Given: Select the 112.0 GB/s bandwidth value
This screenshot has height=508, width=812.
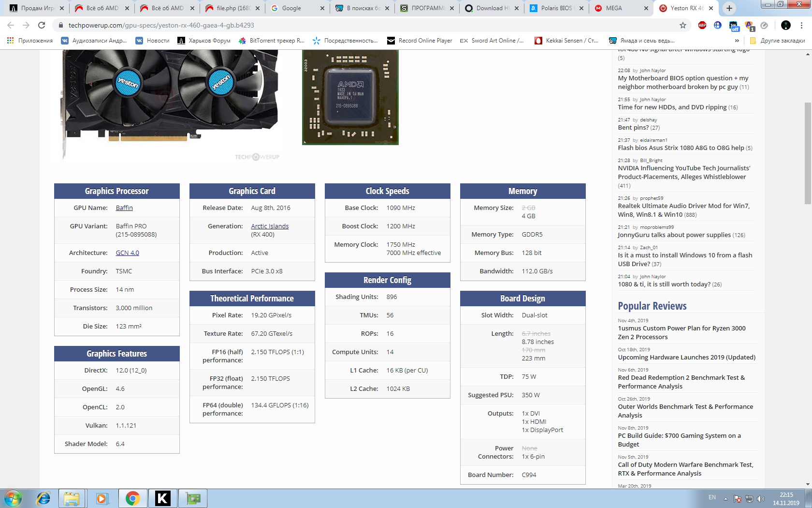Looking at the screenshot, I should coord(537,271).
